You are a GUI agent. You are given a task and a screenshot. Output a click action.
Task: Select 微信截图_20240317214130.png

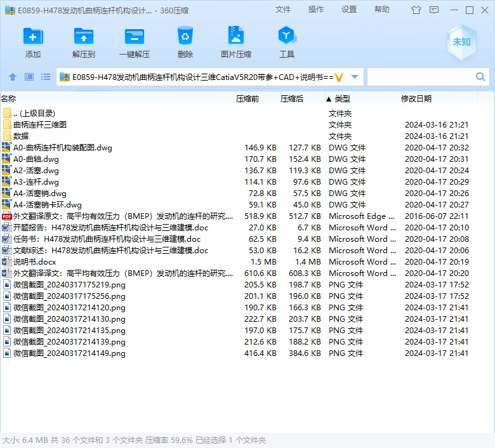click(x=240, y=319)
